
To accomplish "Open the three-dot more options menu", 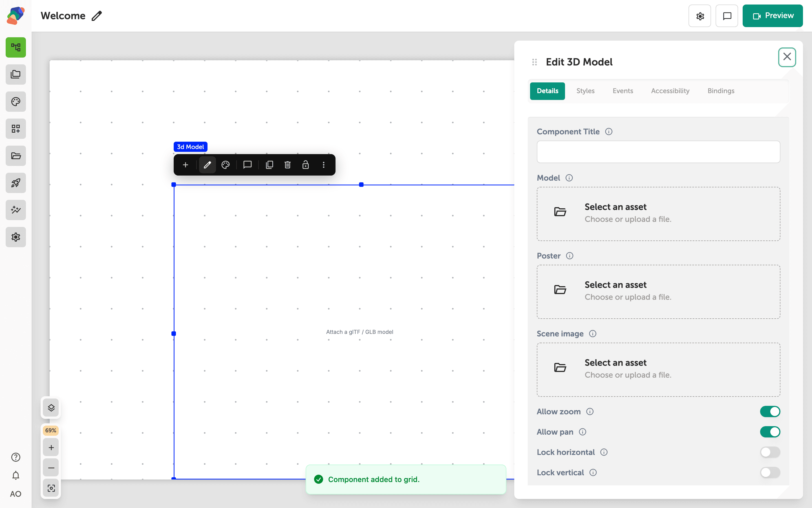I will pos(323,165).
